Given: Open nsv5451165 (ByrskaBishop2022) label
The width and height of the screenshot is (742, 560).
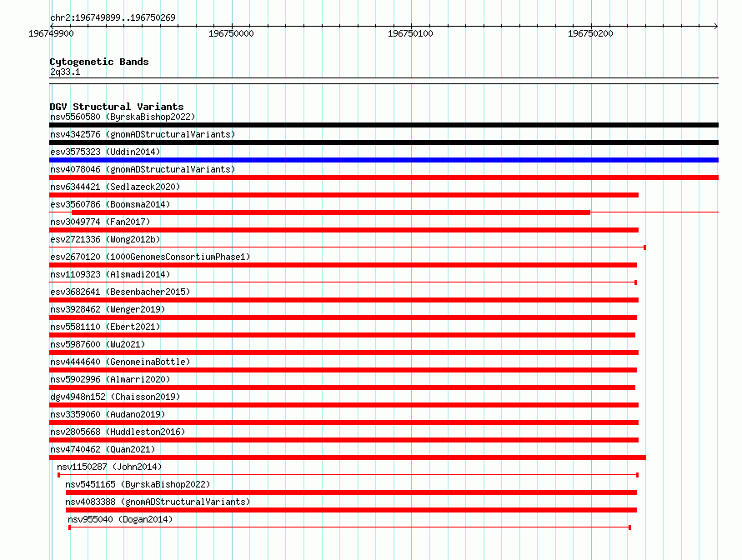Looking at the screenshot, I should 138,484.
